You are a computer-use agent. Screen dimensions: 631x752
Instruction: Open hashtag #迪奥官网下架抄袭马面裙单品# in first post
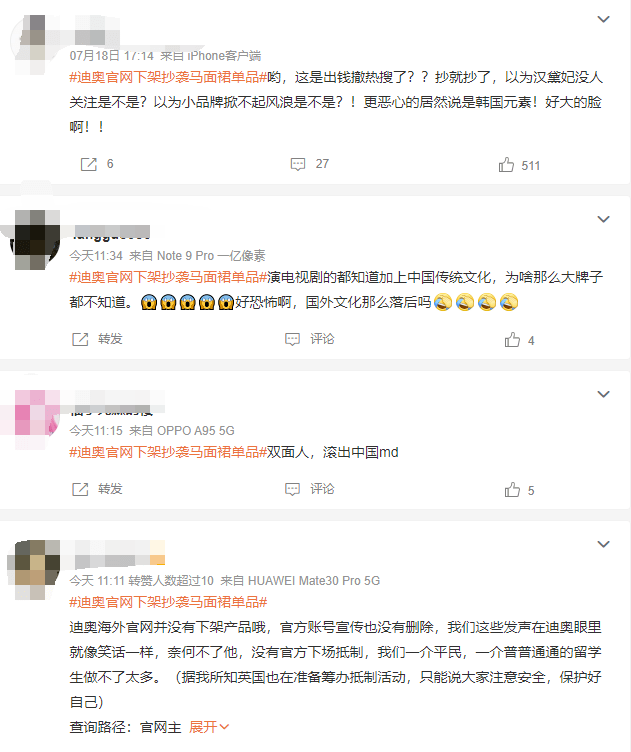pyautogui.click(x=168, y=77)
